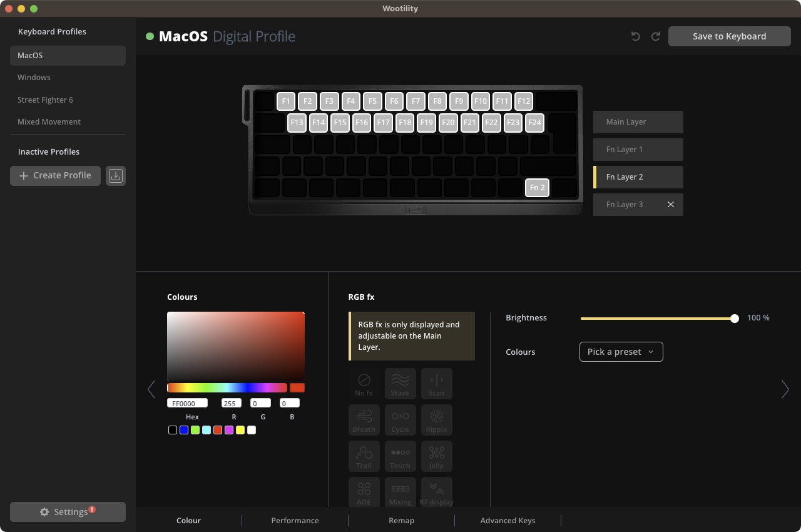Pick the cyan colour swatch
Image resolution: width=801 pixels, height=532 pixels.
tap(207, 430)
